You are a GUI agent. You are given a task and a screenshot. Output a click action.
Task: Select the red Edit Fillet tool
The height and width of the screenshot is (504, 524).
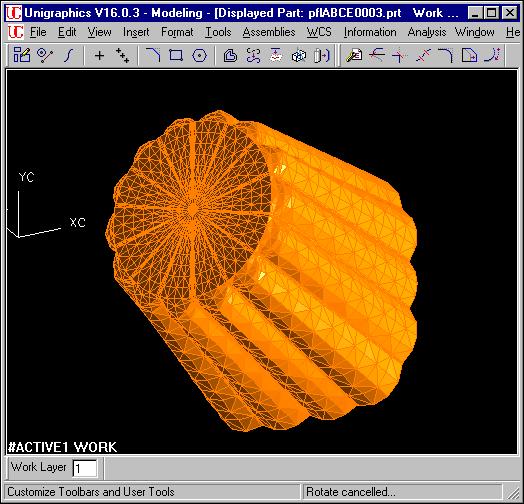446,55
